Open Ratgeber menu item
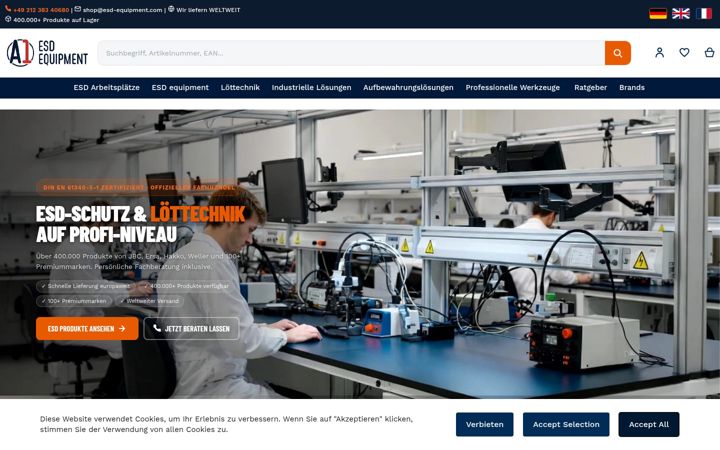Screen dimensions: 720x450 coord(591,87)
